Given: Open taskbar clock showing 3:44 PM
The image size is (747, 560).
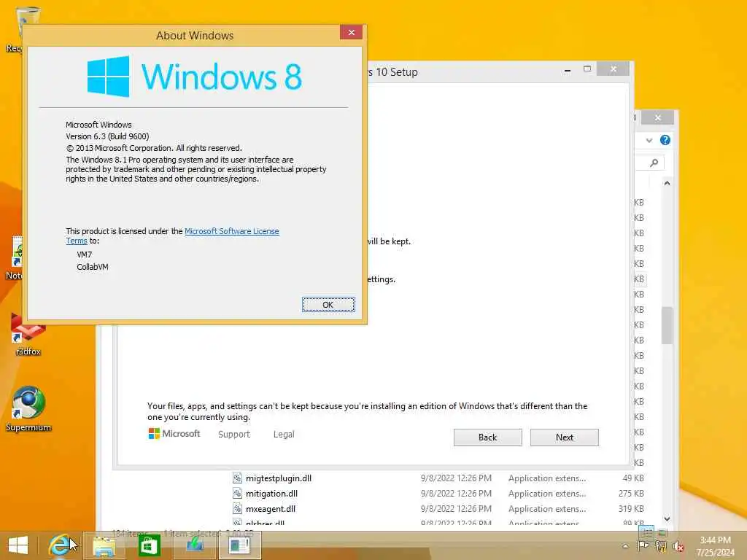Looking at the screenshot, I should [x=715, y=546].
